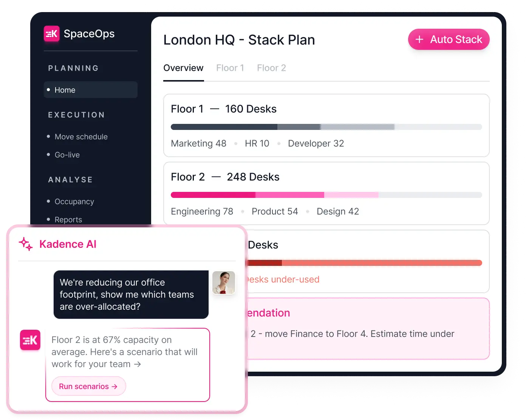Click the user profile photo in chat
The height and width of the screenshot is (420, 526).
click(x=224, y=283)
